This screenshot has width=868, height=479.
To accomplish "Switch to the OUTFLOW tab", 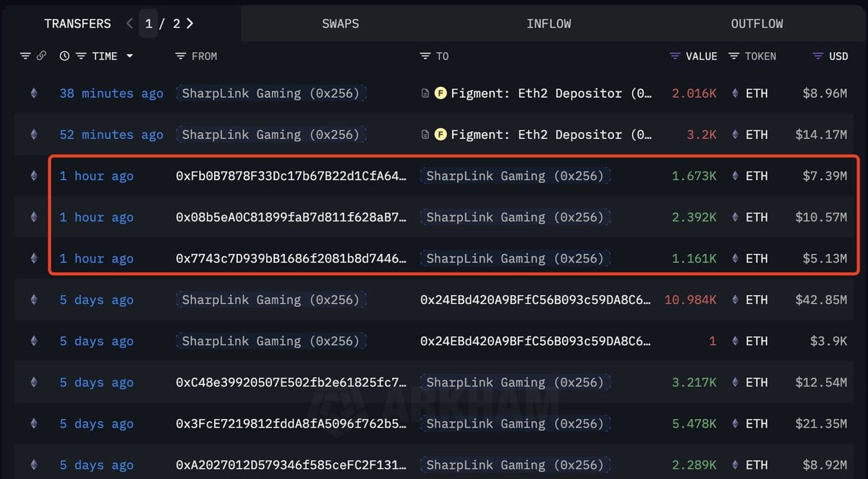I will [x=757, y=23].
